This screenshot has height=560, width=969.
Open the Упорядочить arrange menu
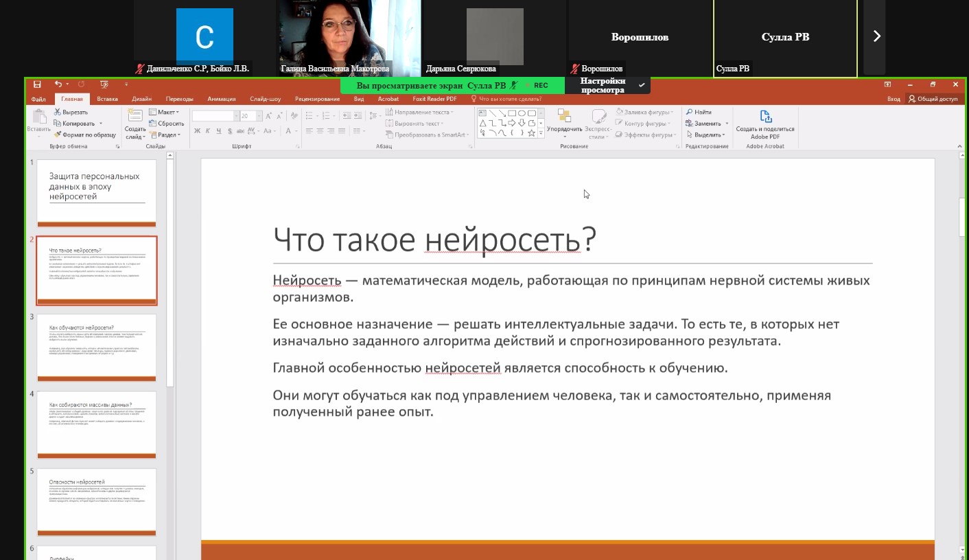(x=565, y=124)
